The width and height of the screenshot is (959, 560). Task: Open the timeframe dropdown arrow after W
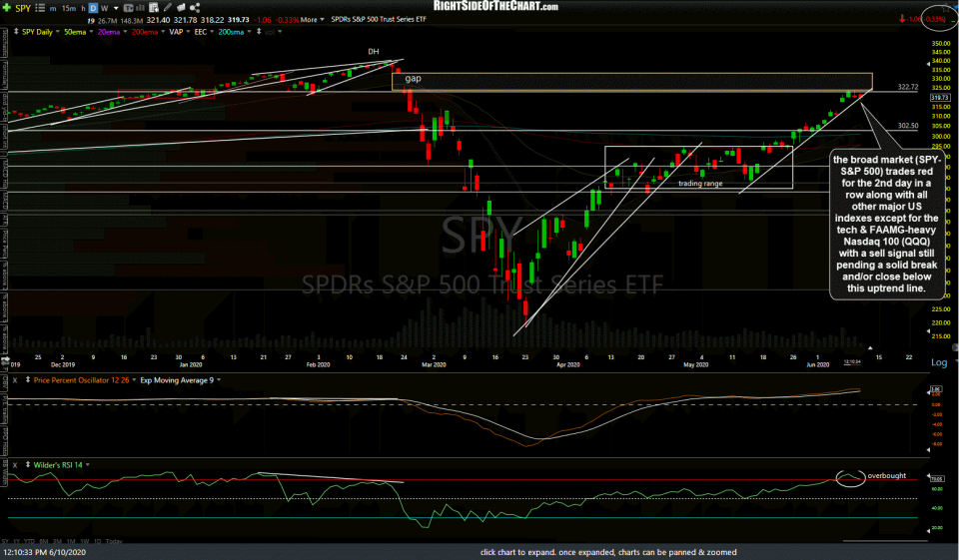(x=116, y=9)
